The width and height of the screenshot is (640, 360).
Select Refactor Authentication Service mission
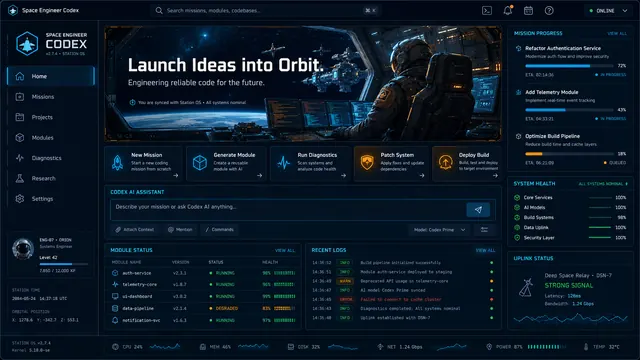(570, 61)
